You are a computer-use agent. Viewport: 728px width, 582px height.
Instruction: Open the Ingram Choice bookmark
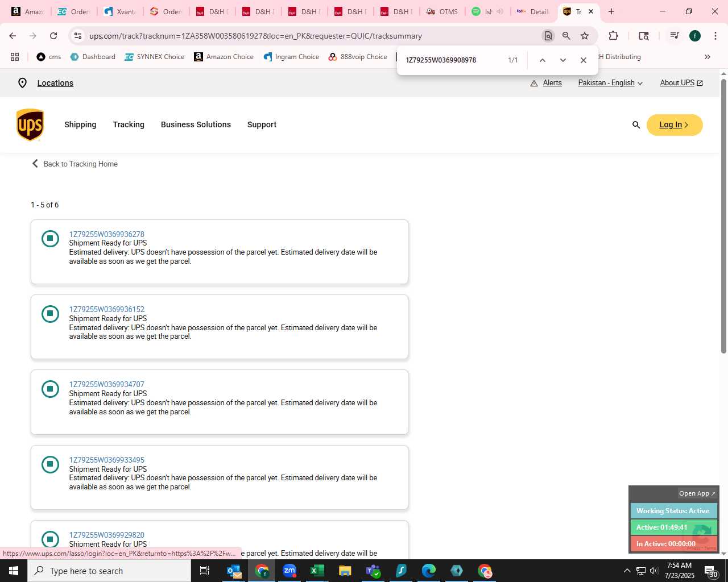tap(291, 57)
